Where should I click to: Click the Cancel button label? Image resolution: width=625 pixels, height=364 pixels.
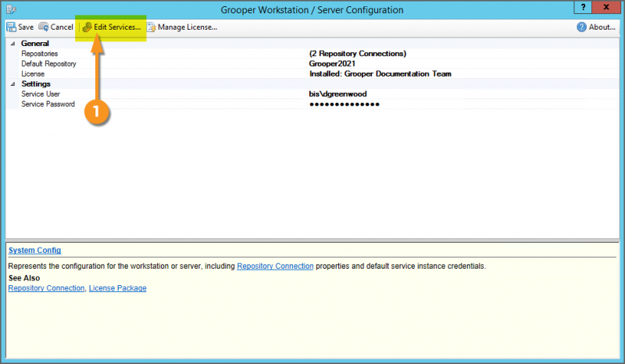pos(62,27)
